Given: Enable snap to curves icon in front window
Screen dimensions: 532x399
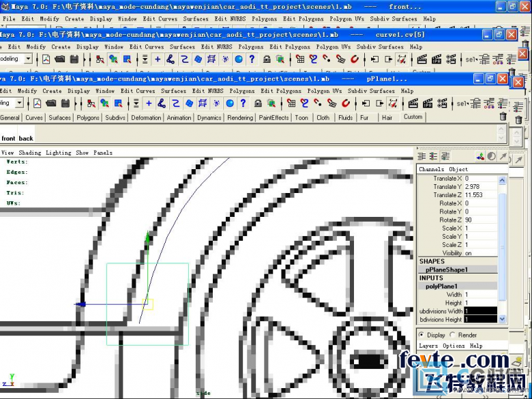Looking at the screenshot, I should (x=304, y=103).
